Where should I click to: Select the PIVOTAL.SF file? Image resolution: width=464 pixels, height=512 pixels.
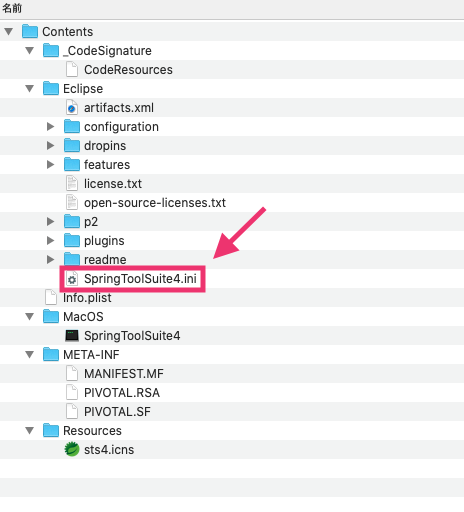tap(117, 412)
